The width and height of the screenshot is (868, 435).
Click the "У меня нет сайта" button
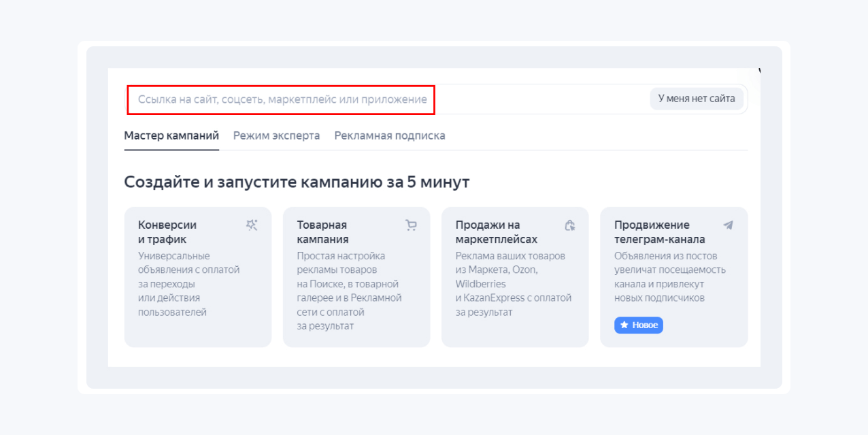coord(697,99)
